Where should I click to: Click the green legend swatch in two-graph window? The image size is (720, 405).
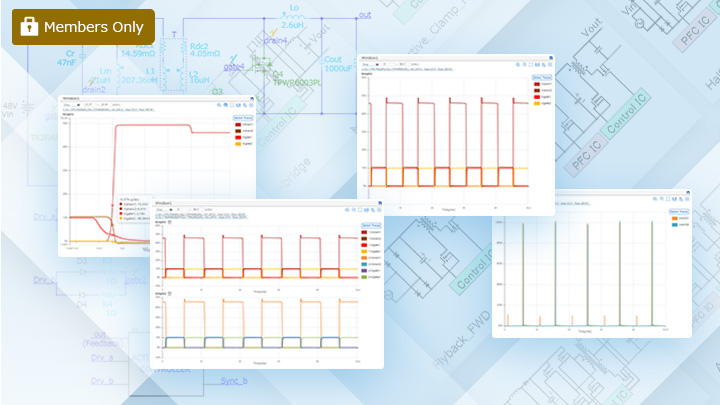(364, 277)
